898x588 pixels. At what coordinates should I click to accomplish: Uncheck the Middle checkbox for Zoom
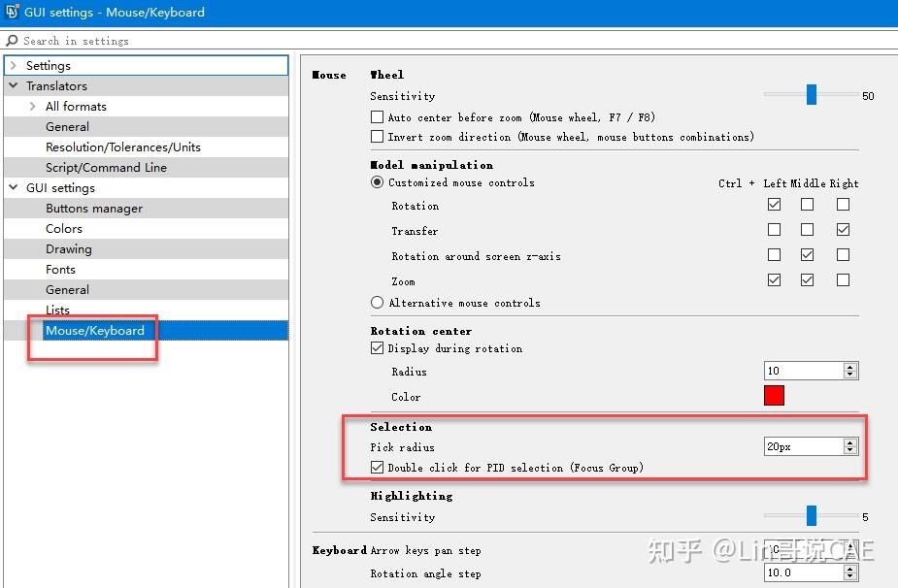[809, 280]
